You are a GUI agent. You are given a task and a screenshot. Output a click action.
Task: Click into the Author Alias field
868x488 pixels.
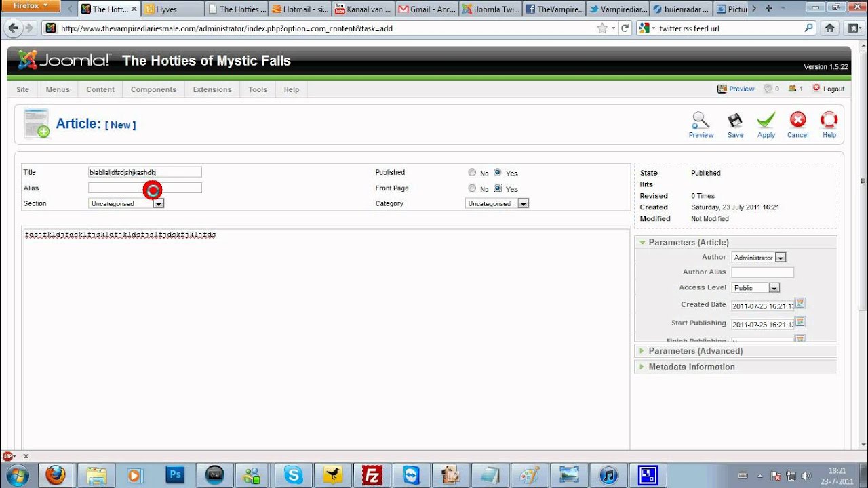tap(762, 272)
